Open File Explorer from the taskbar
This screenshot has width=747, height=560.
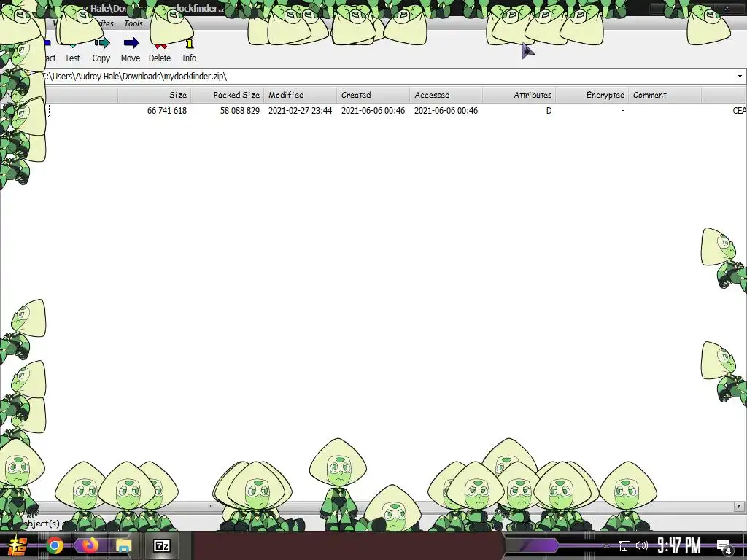(x=124, y=545)
